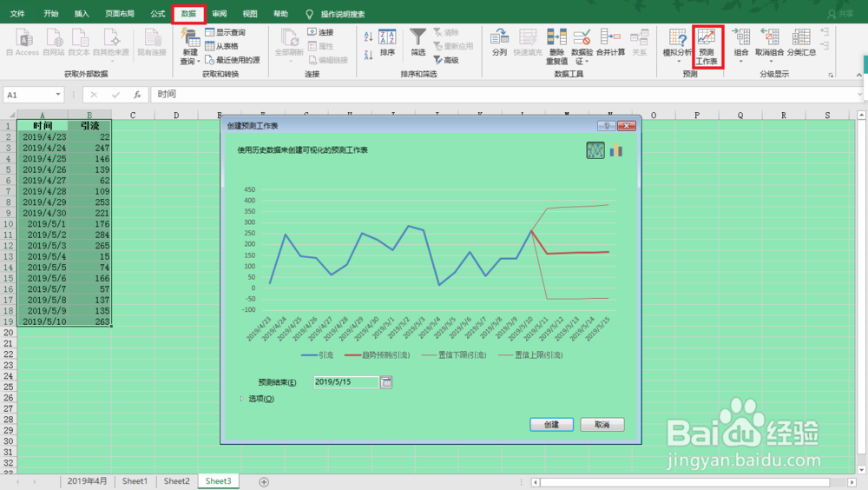Click cell B1 header 引流
The image size is (868, 490).
click(x=89, y=126)
